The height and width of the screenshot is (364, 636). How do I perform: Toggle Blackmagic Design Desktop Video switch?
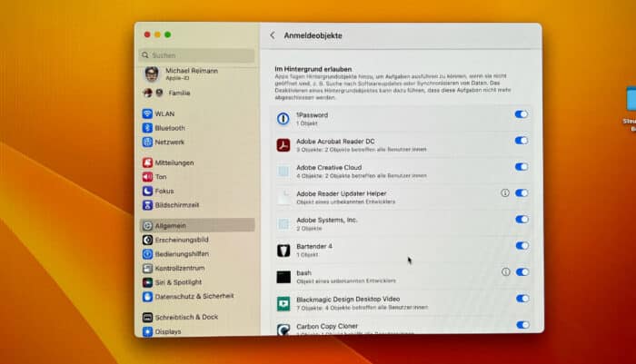tap(522, 299)
